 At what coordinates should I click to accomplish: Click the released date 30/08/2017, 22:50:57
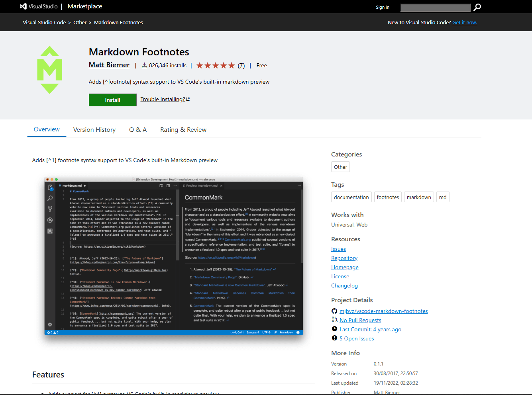pyautogui.click(x=396, y=373)
